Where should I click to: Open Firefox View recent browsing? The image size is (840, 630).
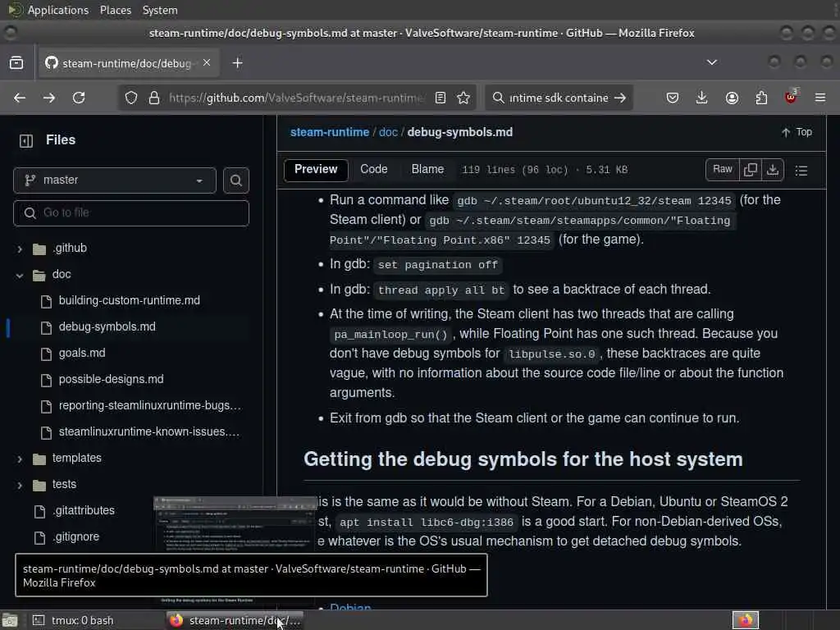[16, 63]
